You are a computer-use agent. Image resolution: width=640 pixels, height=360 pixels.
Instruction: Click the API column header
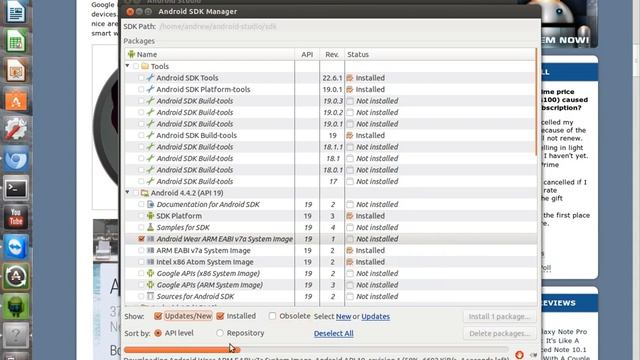click(307, 54)
